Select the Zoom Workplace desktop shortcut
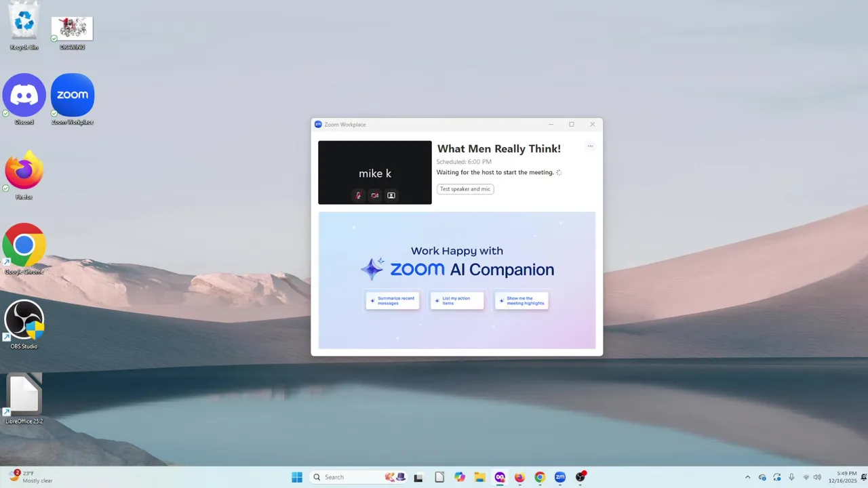Image resolution: width=868 pixels, height=488 pixels. [73, 99]
